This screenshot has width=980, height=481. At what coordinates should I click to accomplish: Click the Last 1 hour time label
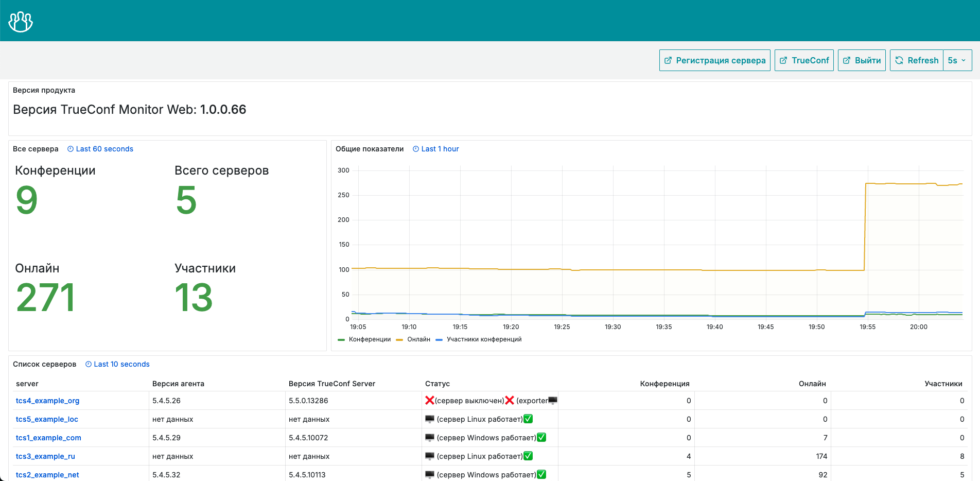tap(440, 149)
